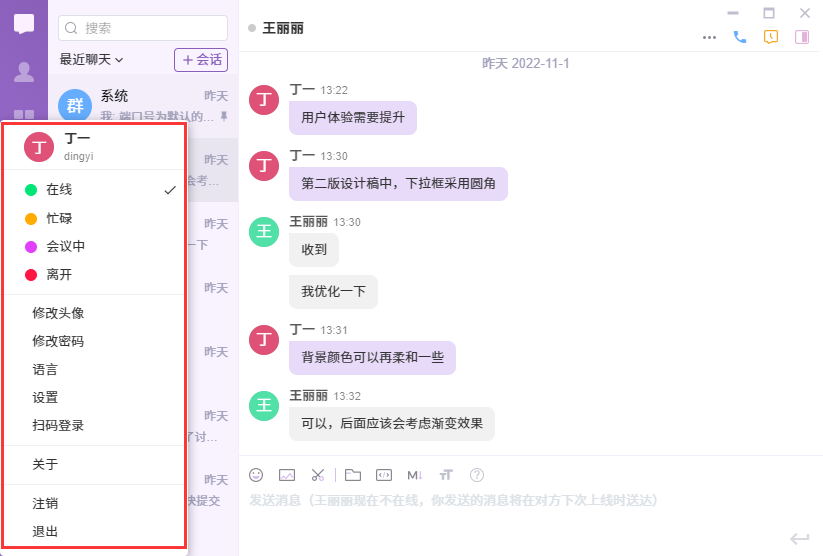Open the 语言 submenu
This screenshot has height=556, width=823.
coord(45,369)
